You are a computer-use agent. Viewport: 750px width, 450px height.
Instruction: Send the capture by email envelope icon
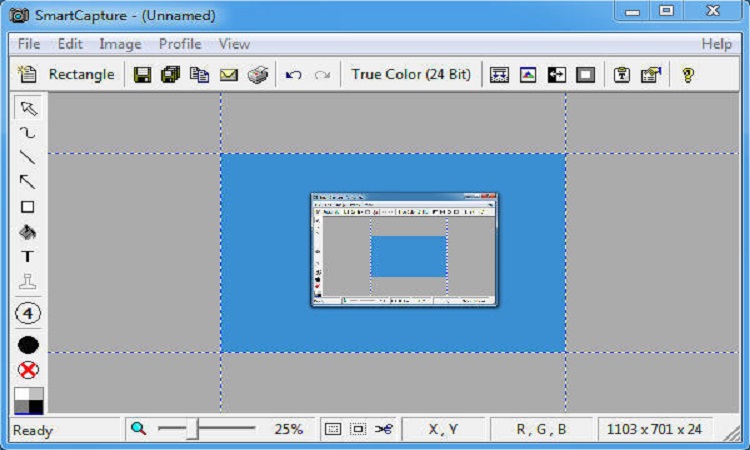(229, 75)
